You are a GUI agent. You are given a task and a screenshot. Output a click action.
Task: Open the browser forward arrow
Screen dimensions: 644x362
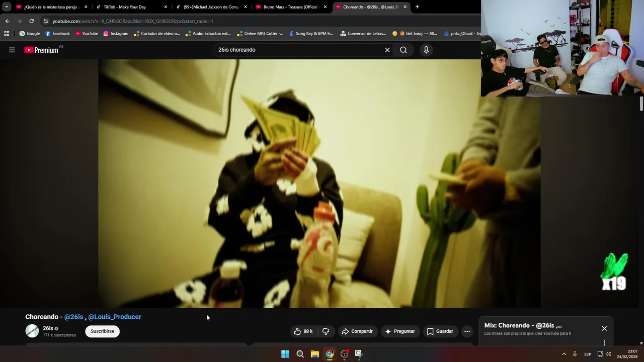19,21
